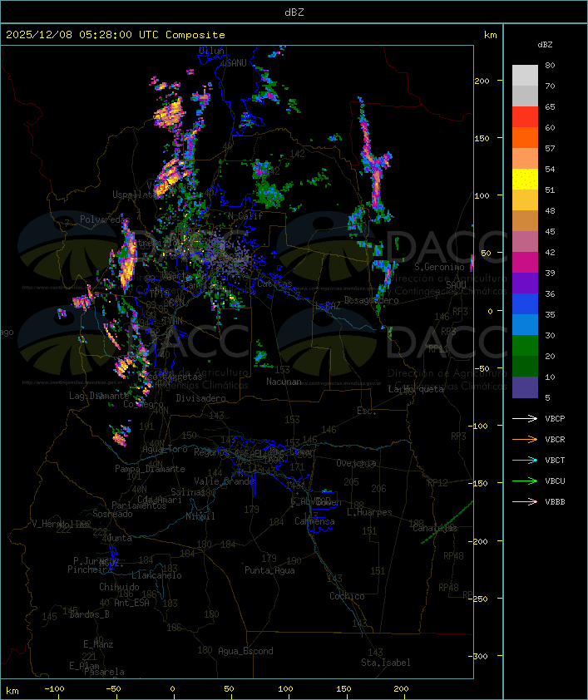Click the N_Calif map label
The image size is (588, 700).
point(245,216)
